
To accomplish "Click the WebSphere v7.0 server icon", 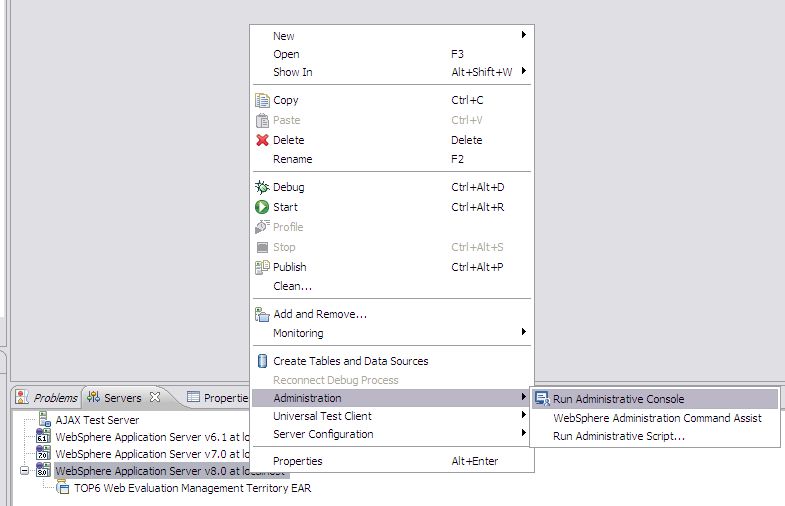I will click(43, 453).
